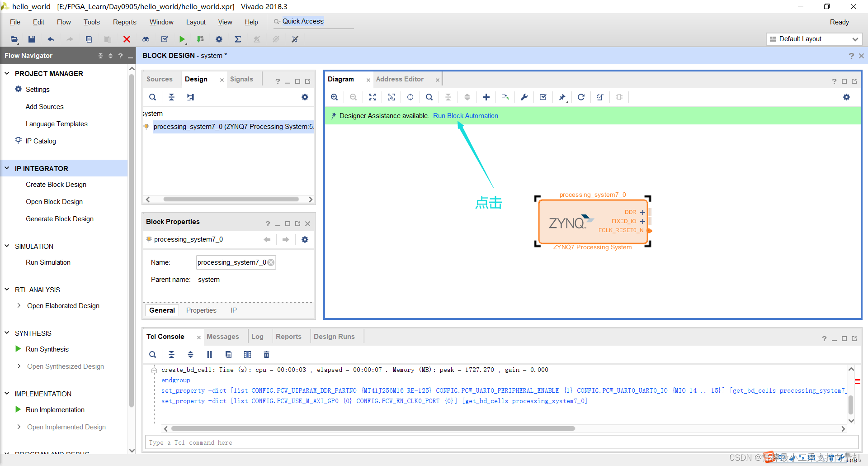This screenshot has width=868, height=466.
Task: Click the Search icon in Tcl Console
Action: click(x=152, y=355)
